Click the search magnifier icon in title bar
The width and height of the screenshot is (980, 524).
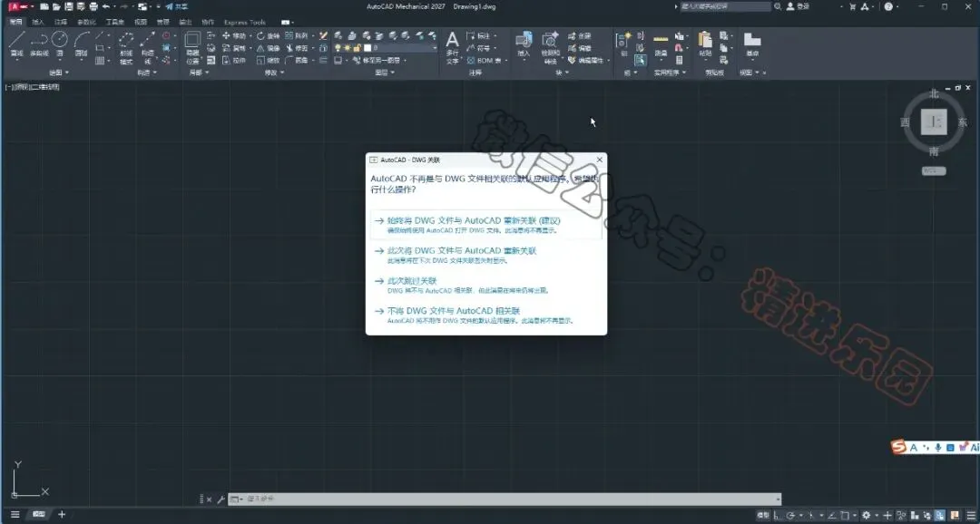pyautogui.click(x=778, y=7)
